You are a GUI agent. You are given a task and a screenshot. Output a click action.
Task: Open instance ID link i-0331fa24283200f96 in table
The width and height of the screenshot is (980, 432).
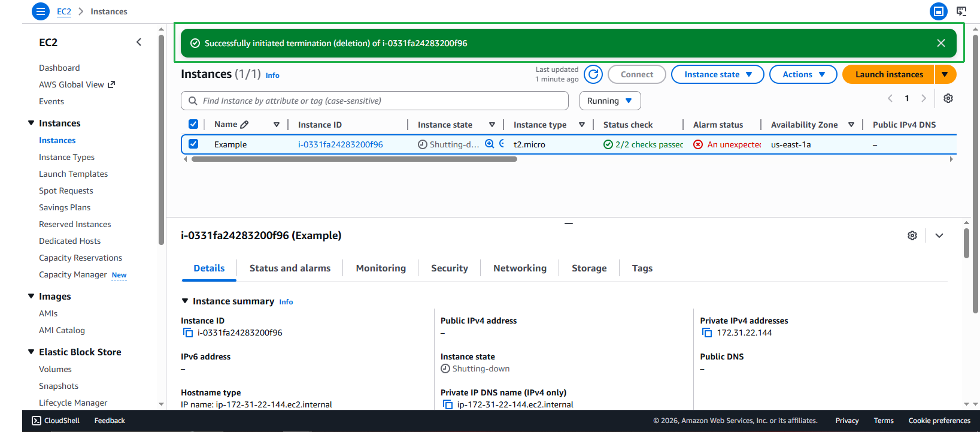[x=341, y=144]
